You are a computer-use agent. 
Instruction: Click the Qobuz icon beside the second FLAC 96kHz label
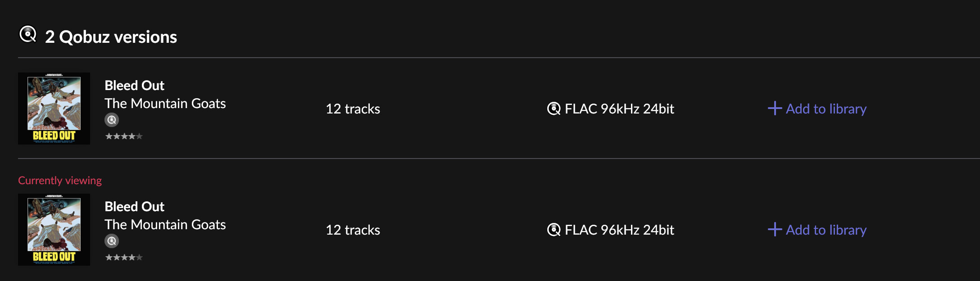pyautogui.click(x=554, y=230)
